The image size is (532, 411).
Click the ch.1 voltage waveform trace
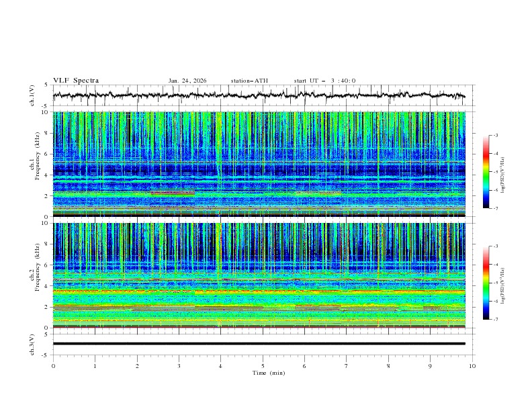(x=259, y=95)
